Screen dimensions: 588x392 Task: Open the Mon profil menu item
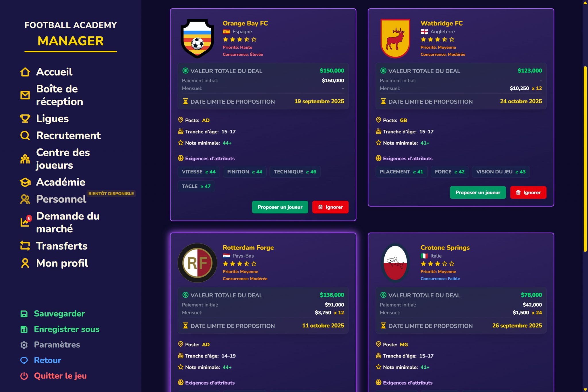tap(62, 263)
